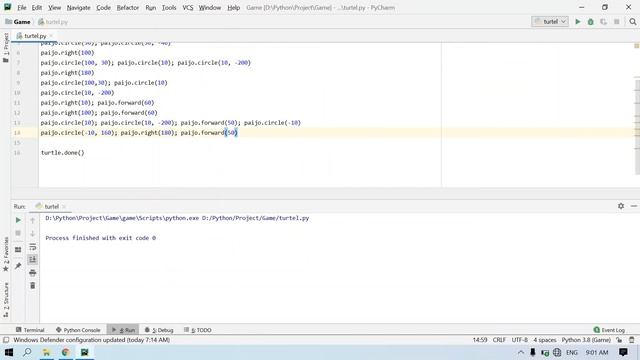The height and width of the screenshot is (360, 640).
Task: Open the View menu
Action: (x=54, y=7)
